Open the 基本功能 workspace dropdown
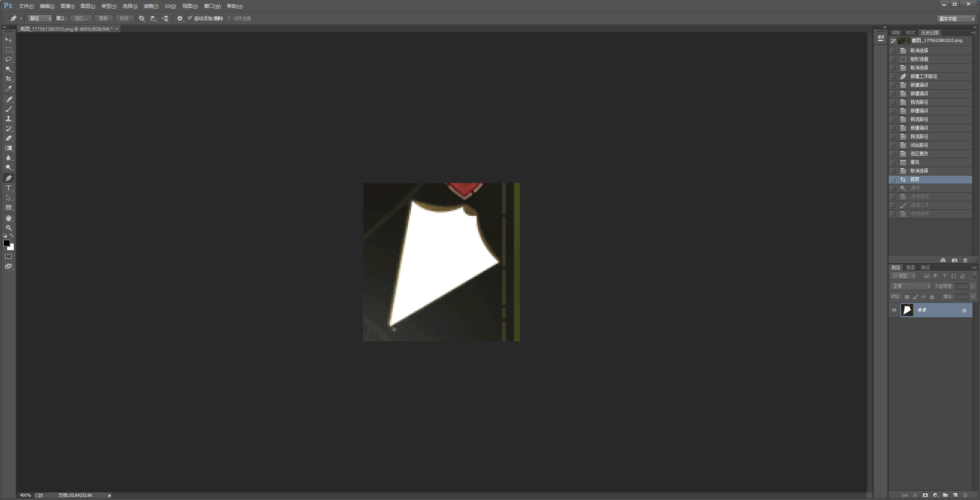This screenshot has width=980, height=500. coord(956,19)
